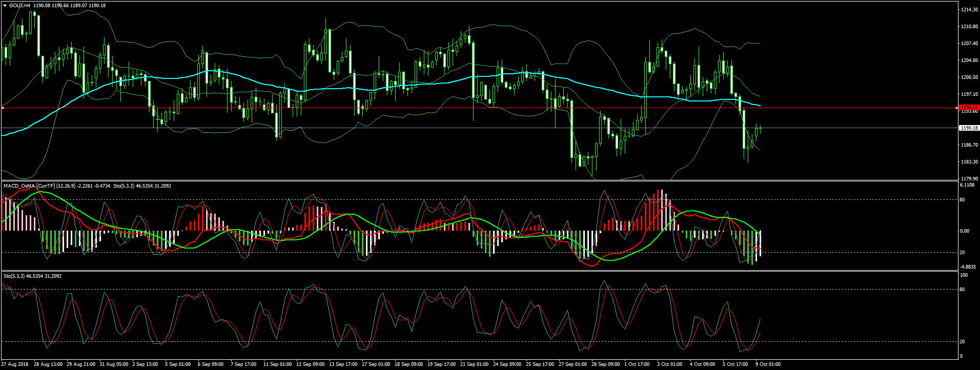Click the 1214.30 price axis label
Image resolution: width=980 pixels, height=370 pixels.
tap(970, 10)
